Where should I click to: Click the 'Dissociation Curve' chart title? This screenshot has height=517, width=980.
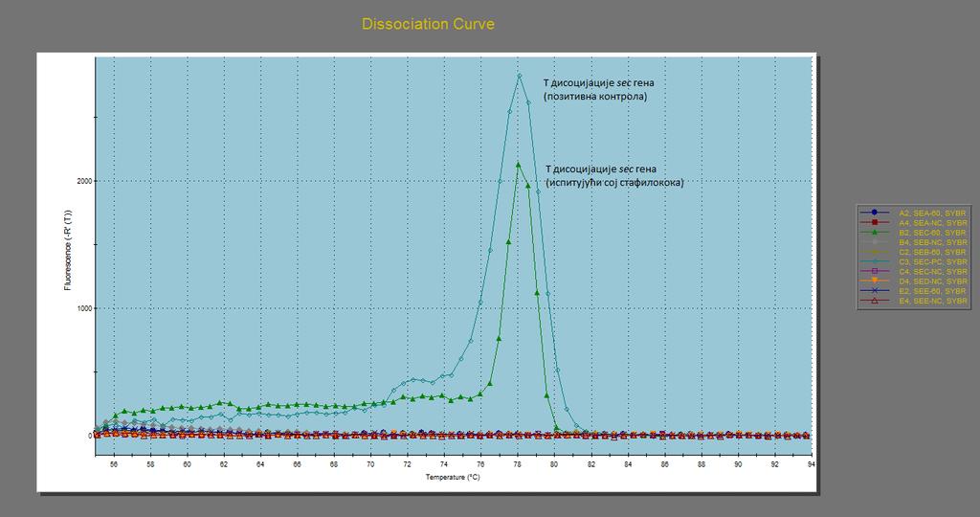(x=428, y=24)
